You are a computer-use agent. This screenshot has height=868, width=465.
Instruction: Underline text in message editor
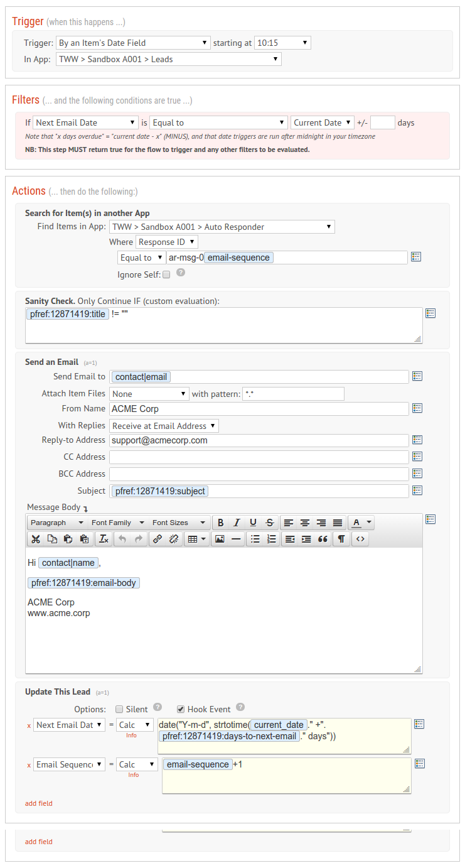(x=253, y=523)
